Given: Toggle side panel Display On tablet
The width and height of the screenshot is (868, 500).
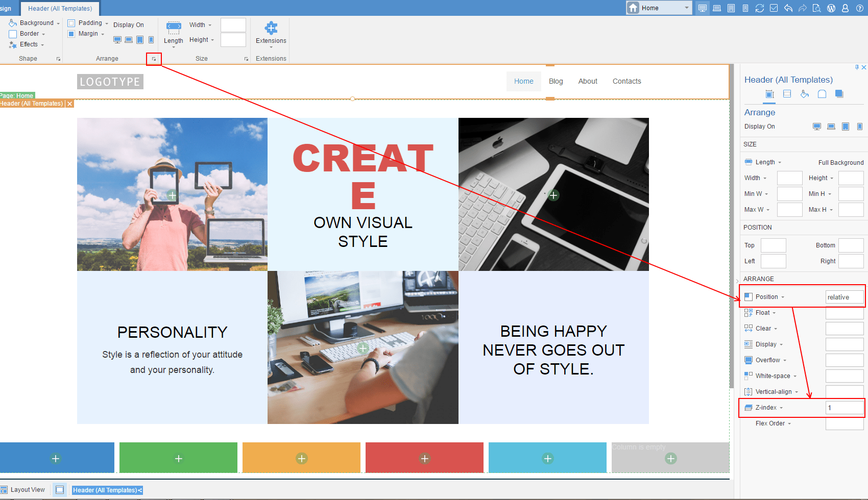Looking at the screenshot, I should [x=846, y=127].
